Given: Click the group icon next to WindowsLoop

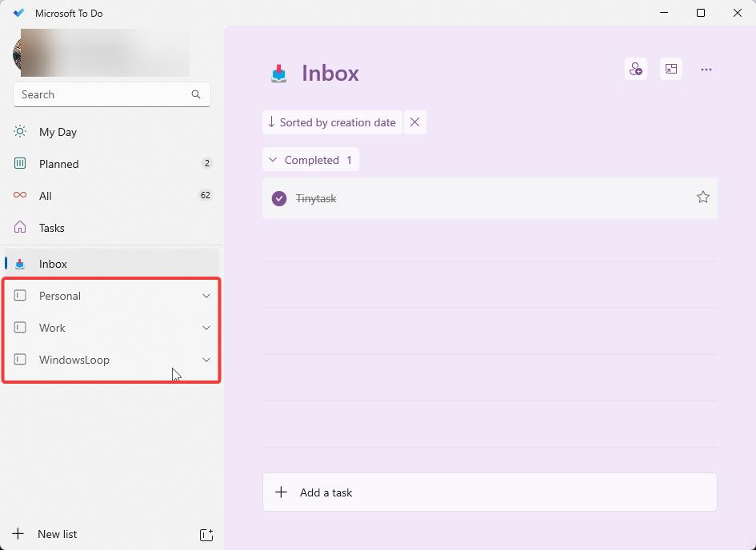Looking at the screenshot, I should pos(20,359).
